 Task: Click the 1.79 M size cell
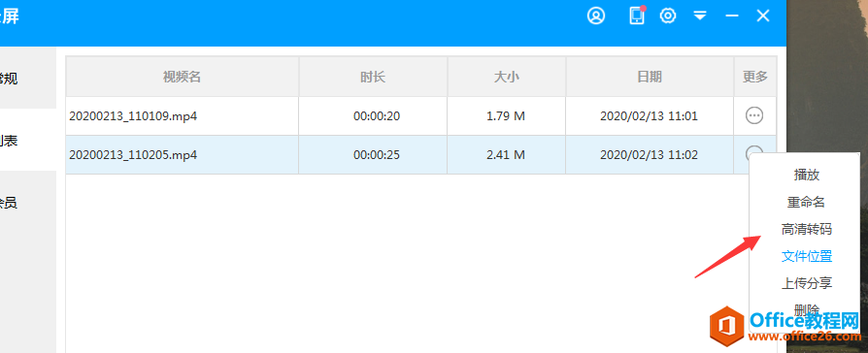coord(506,116)
